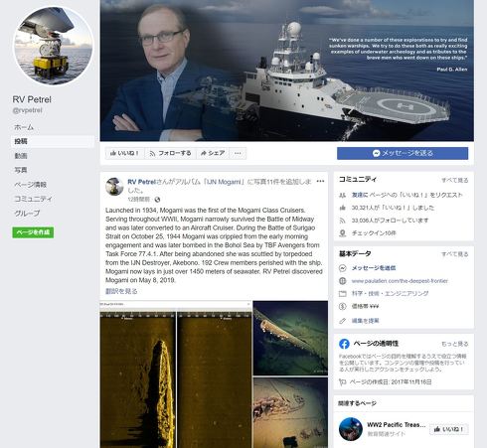This screenshot has height=448, width=487.
Task: Open the RV Petrel profile picture
Action: pos(53,46)
